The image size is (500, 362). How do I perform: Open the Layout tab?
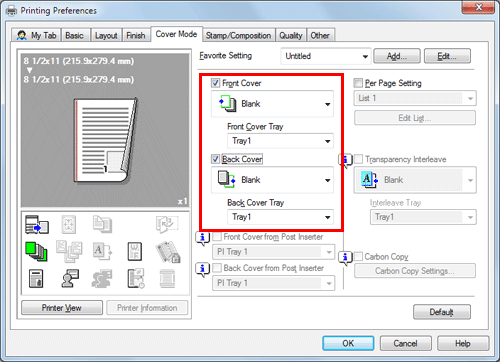[x=106, y=35]
